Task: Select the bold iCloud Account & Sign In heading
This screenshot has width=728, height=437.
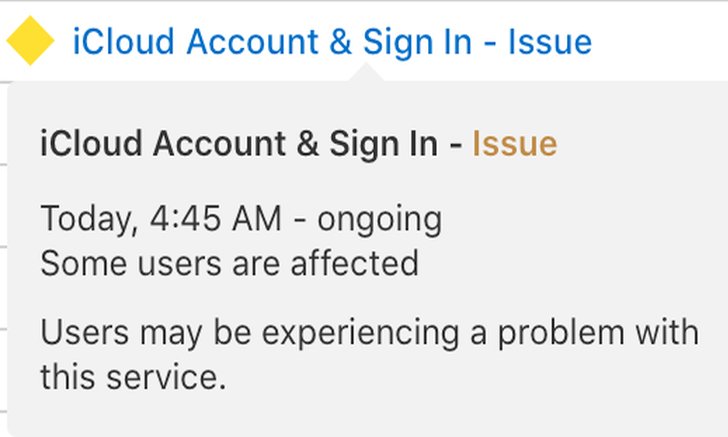Action: click(239, 143)
